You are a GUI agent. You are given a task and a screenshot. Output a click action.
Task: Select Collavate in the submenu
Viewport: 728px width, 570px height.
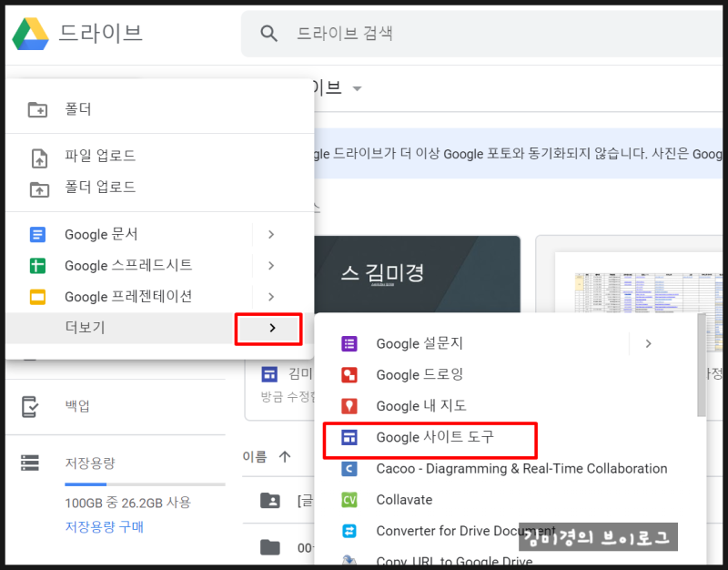point(506,500)
